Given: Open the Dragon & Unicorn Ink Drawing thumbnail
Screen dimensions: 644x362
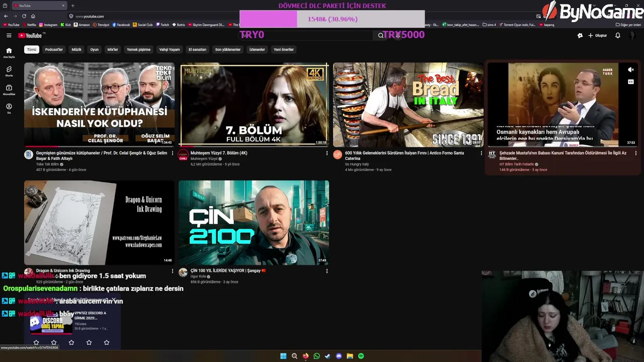Looking at the screenshot, I should pyautogui.click(x=99, y=222).
